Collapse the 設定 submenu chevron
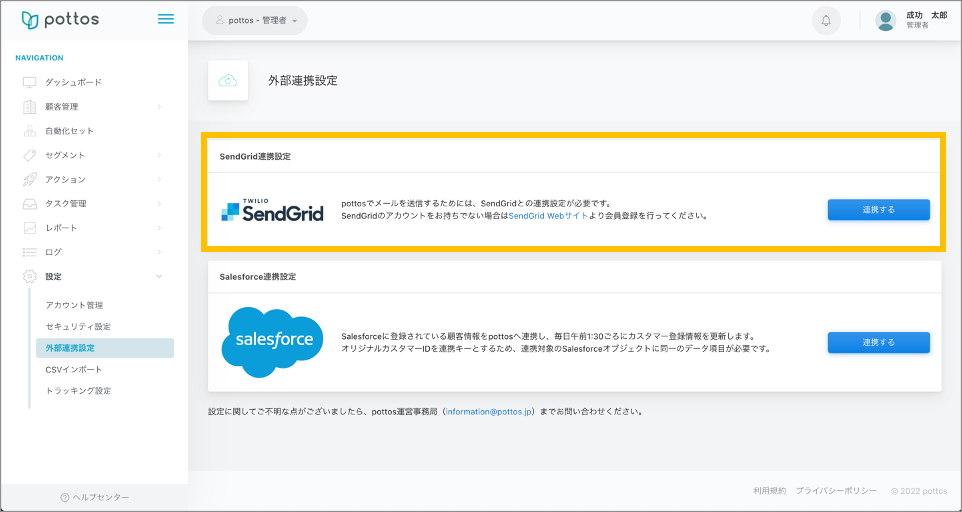The image size is (962, 512). coord(160,277)
